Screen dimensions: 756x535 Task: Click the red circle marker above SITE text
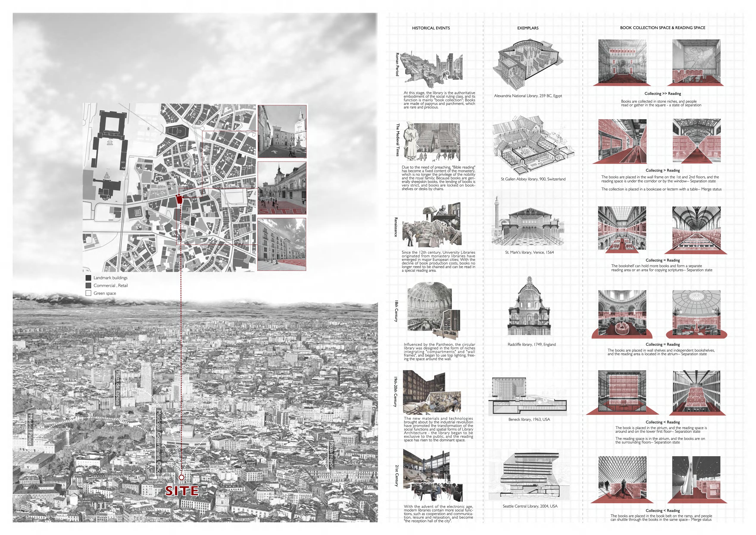[181, 477]
